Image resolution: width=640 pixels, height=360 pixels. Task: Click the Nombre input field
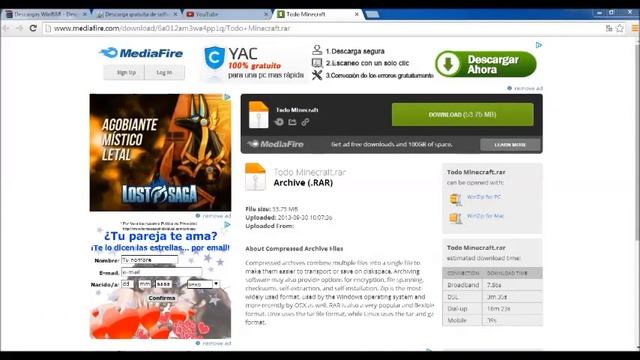click(x=149, y=260)
